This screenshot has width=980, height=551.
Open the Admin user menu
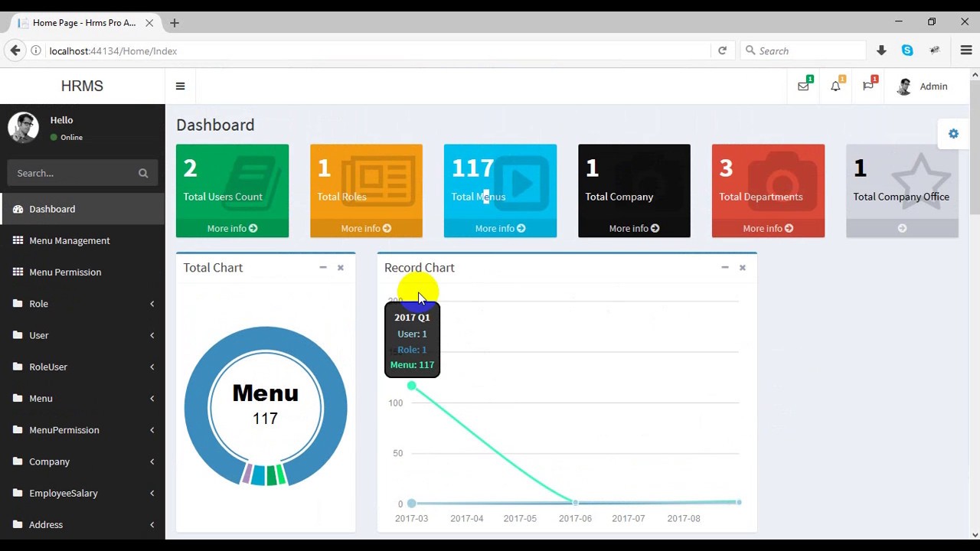coord(923,86)
